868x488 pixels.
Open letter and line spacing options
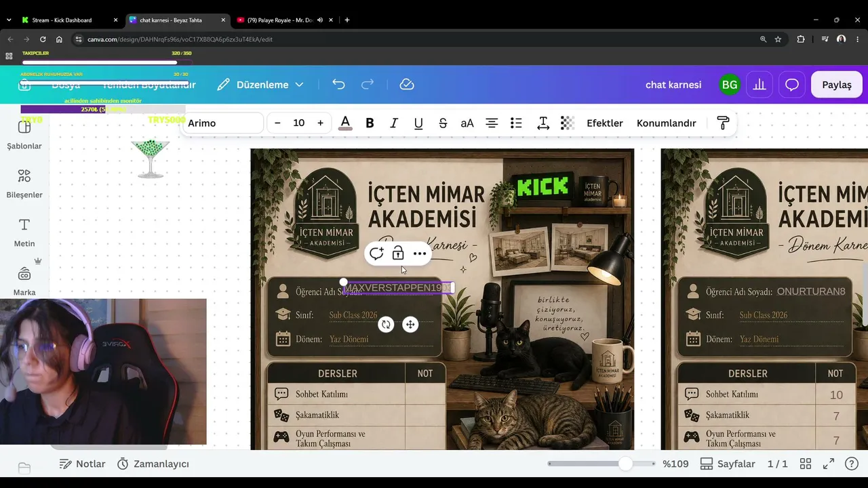pyautogui.click(x=543, y=123)
